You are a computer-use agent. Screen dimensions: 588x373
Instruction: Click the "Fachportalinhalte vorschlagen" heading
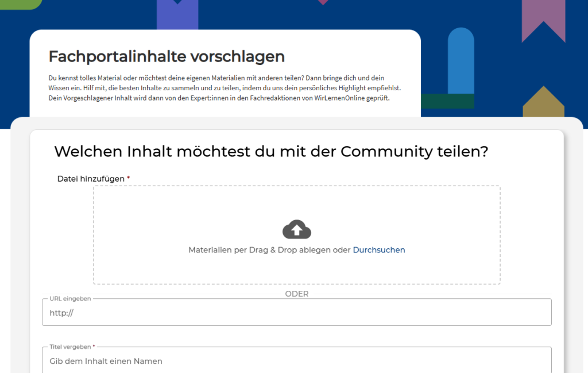pyautogui.click(x=167, y=56)
